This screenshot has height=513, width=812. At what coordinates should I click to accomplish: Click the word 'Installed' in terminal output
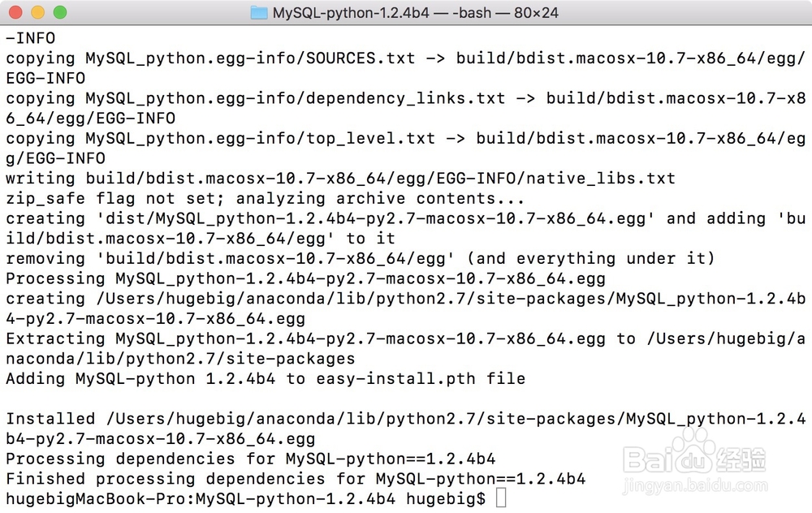tap(50, 418)
